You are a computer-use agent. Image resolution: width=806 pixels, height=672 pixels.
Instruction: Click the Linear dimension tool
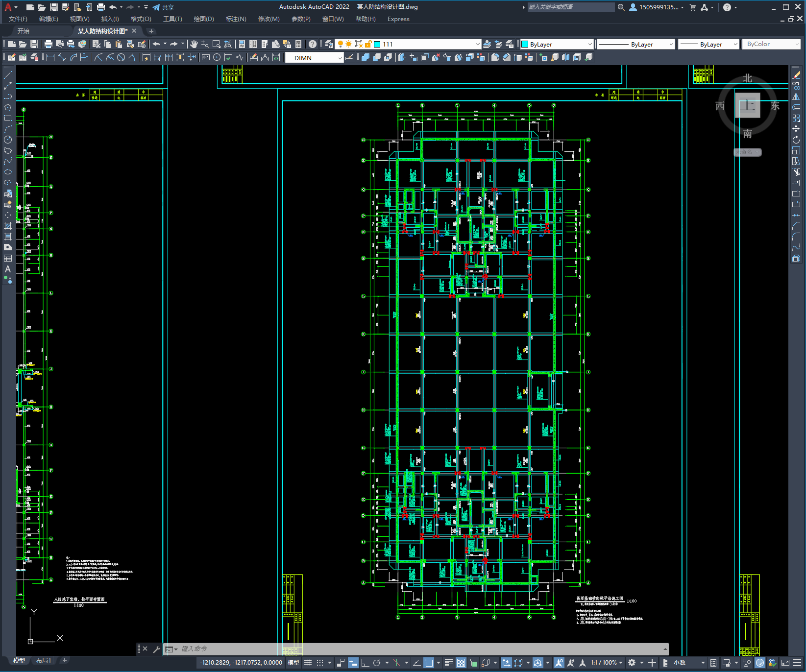50,58
